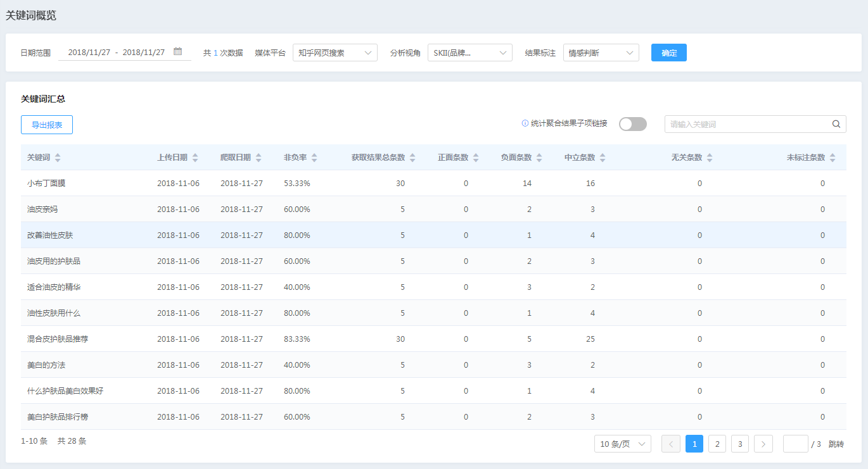Click keyword 油皮用的护肤品
The width and height of the screenshot is (868, 469).
click(x=54, y=261)
